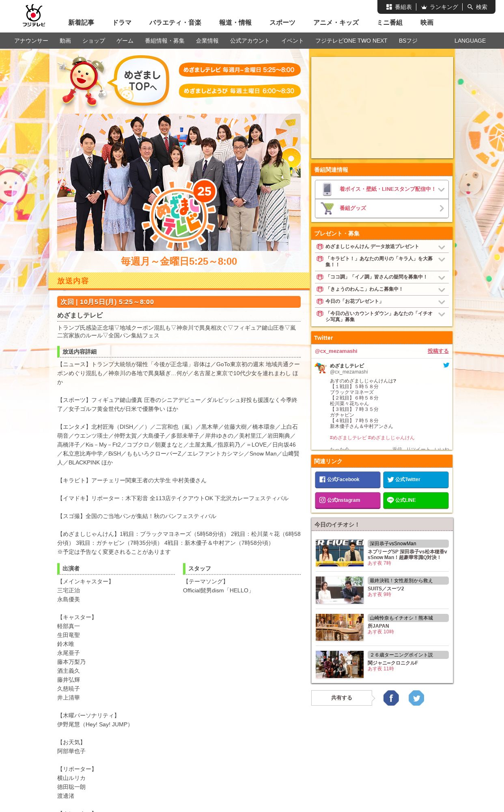The height and width of the screenshot is (812, 504).
Task: Click gift icon beside 「きょうのわんこ」
Action: 320,289
